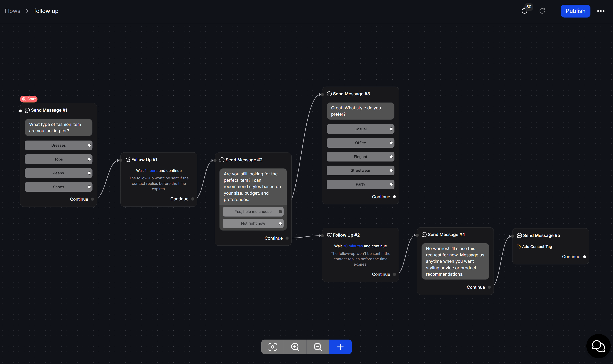Image resolution: width=613 pixels, height=364 pixels.
Task: Click the Follow Up #2 Continue connector dot
Action: tap(394, 274)
